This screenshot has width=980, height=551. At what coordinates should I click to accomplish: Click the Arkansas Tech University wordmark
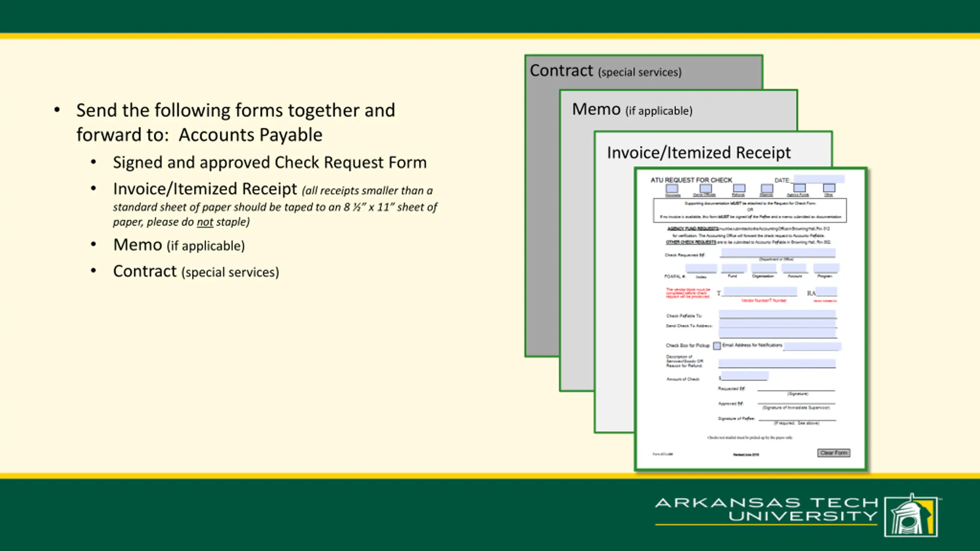pyautogui.click(x=766, y=509)
